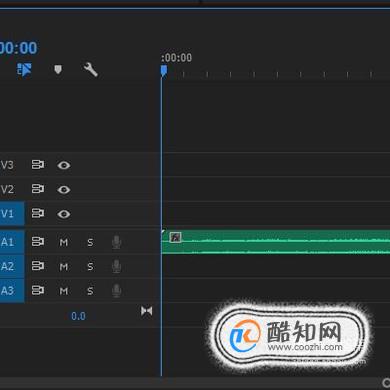Image resolution: width=390 pixels, height=390 pixels.
Task: Toggle targeting of track V1
Action: click(x=12, y=213)
